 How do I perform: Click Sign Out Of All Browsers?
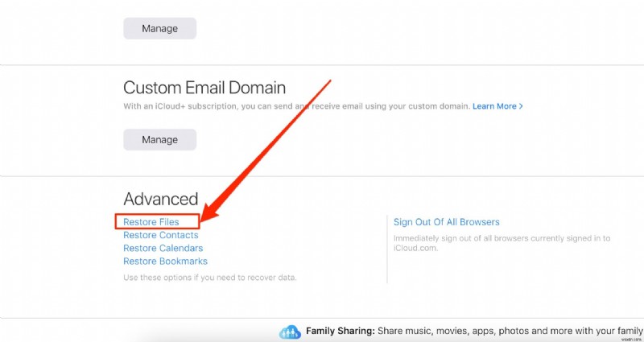click(x=447, y=222)
